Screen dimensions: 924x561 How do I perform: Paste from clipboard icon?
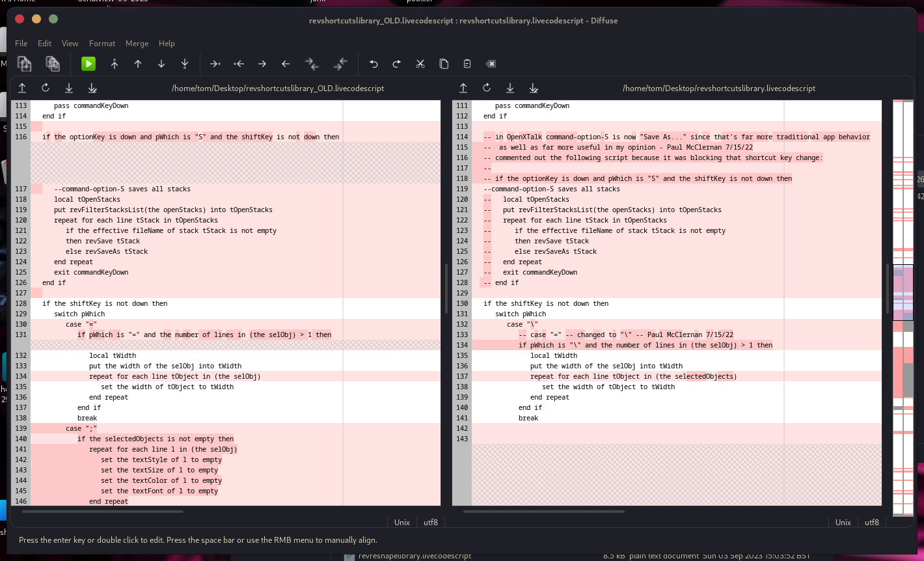coord(467,63)
